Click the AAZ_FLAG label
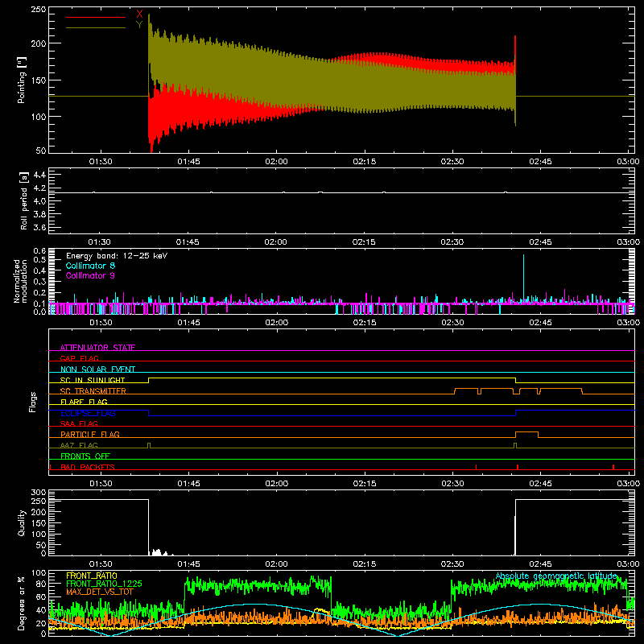 (79, 445)
